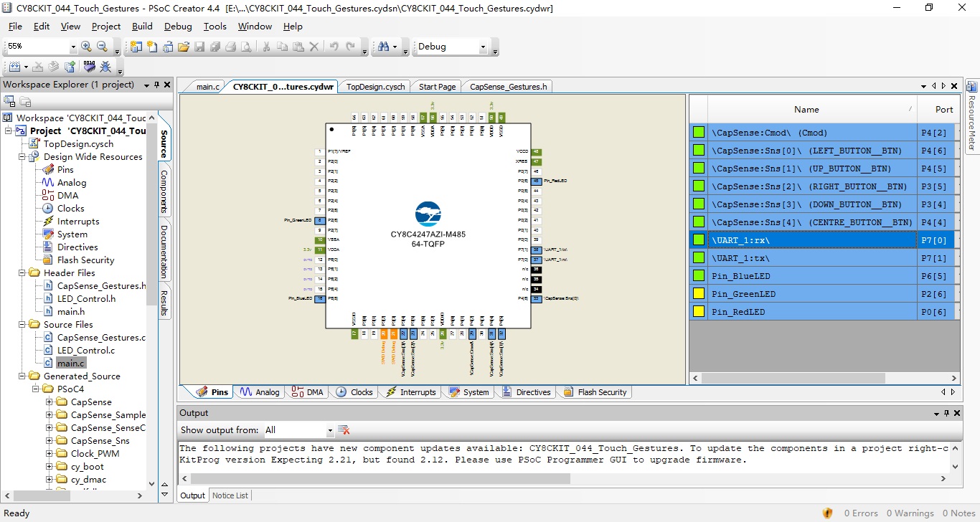This screenshot has width=980, height=522.
Task: Click the Clear output window icon
Action: point(344,430)
